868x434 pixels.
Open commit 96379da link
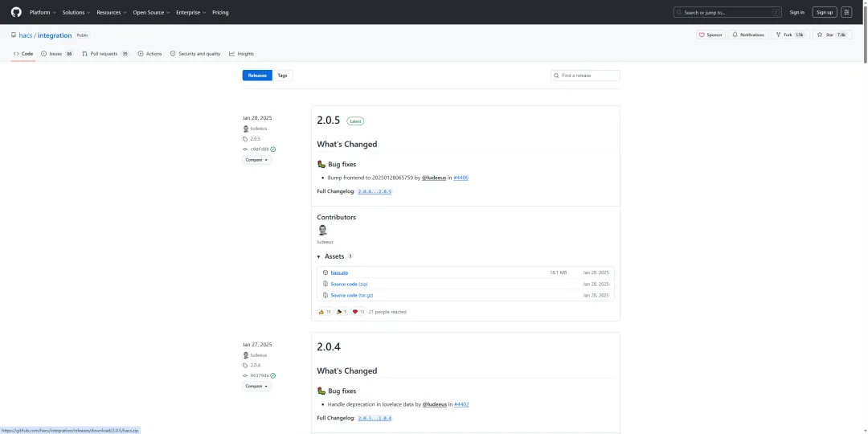point(259,375)
